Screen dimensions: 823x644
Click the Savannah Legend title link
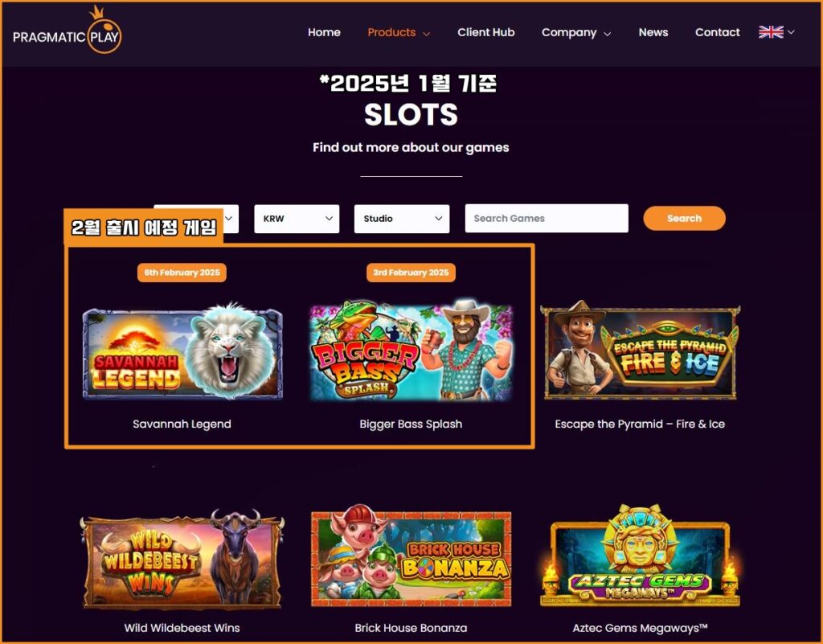point(182,424)
